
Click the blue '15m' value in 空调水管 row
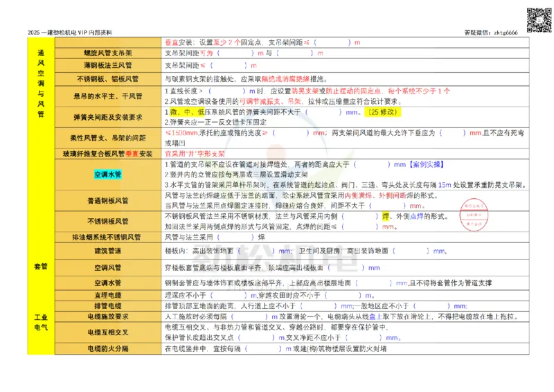point(445,185)
